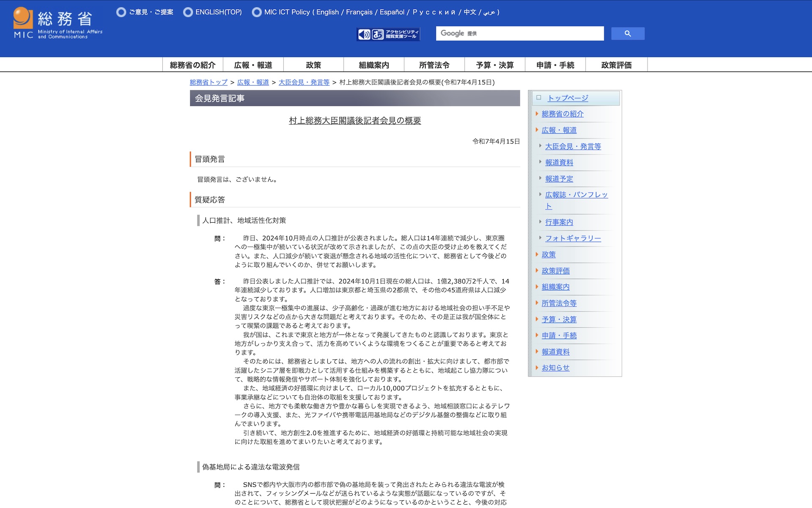Expand the 政策 sidebar item arrow
Viewport: 812px width, 508px height.
pyautogui.click(x=537, y=254)
